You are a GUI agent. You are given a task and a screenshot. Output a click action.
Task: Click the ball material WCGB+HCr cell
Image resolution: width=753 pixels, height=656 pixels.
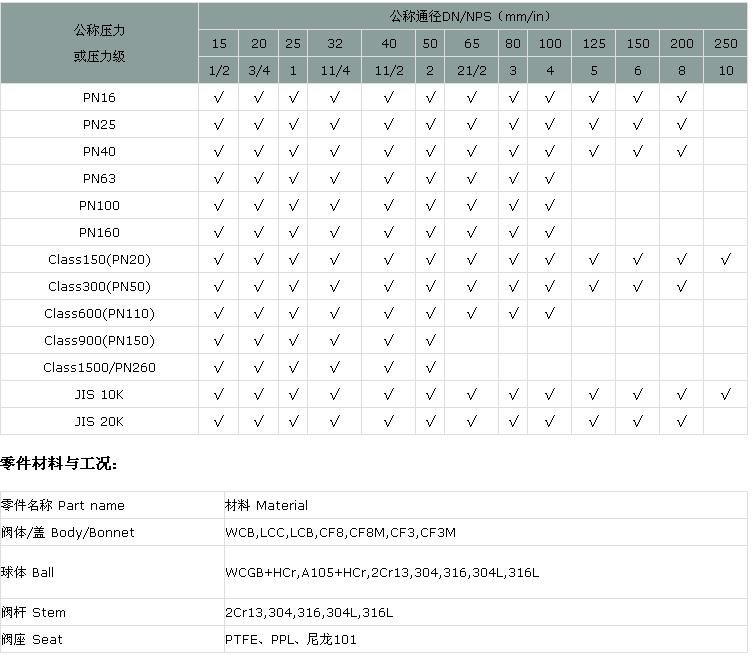382,573
